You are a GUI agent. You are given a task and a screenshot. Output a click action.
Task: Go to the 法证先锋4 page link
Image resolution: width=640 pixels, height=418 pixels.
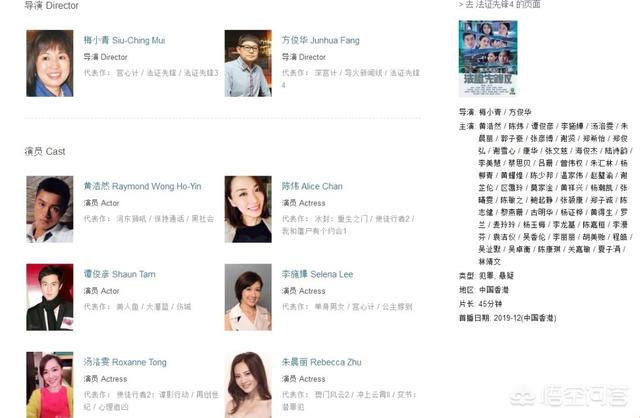pyautogui.click(x=499, y=4)
